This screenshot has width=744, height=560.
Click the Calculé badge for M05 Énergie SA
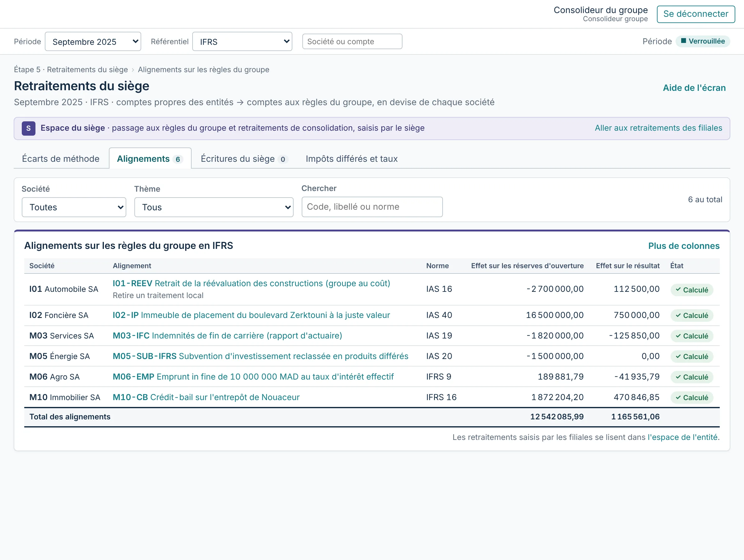[691, 357]
